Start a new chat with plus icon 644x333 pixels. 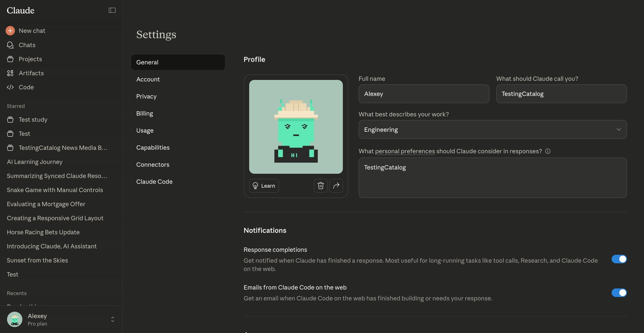tap(10, 31)
